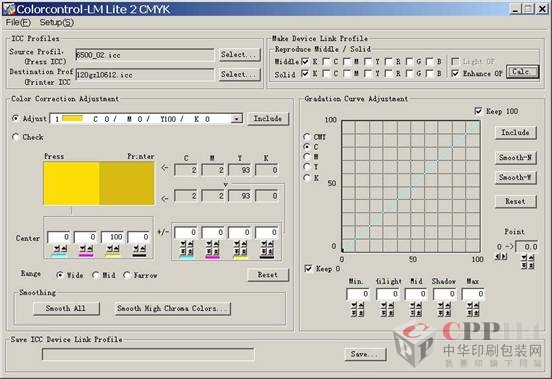Click the Smooth All button

[66, 308]
